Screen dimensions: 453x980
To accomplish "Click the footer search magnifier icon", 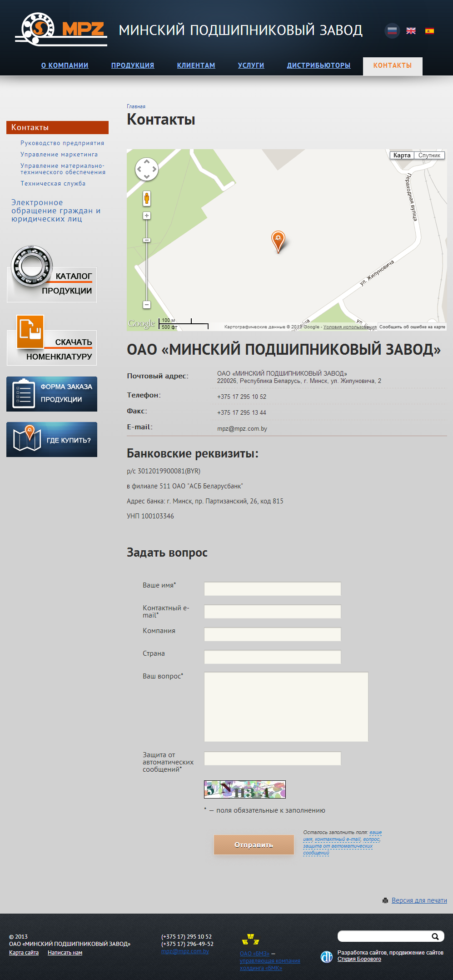I will (x=435, y=936).
